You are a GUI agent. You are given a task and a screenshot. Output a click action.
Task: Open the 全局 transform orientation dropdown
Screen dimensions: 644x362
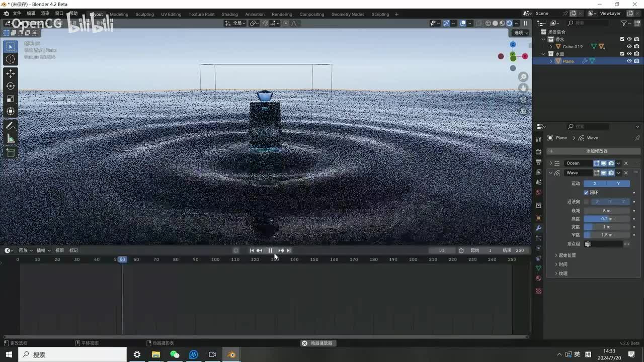point(235,23)
